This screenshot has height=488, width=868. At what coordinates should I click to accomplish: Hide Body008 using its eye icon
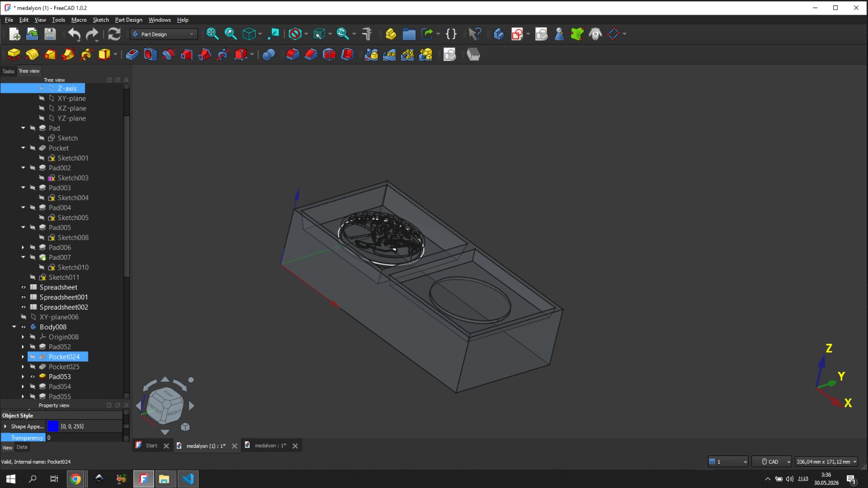[23, 327]
